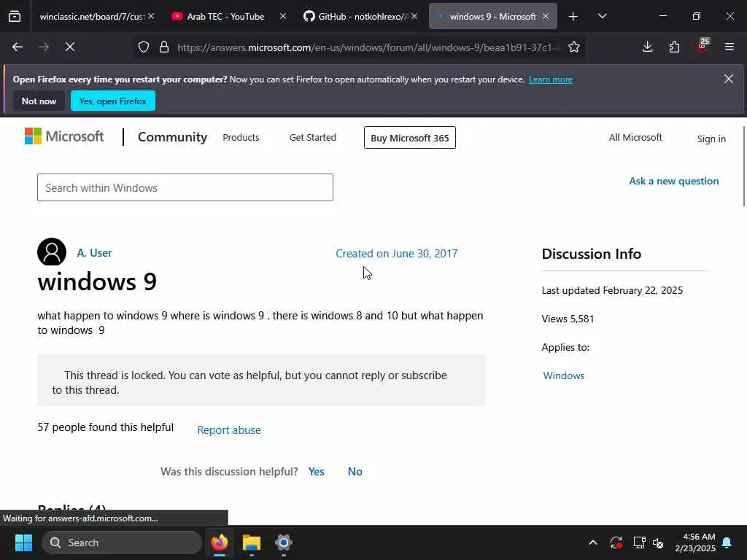Click Yes, open Firefox button
Image resolution: width=747 pixels, height=560 pixels.
[113, 101]
